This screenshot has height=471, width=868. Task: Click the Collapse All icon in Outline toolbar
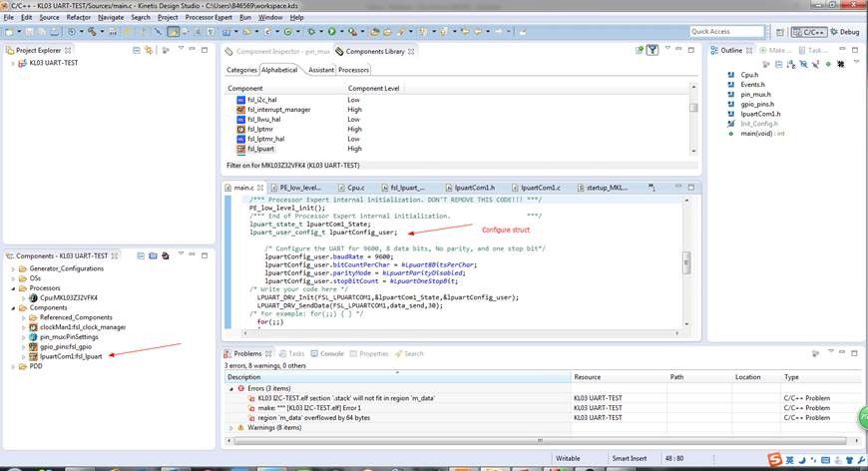pos(779,64)
